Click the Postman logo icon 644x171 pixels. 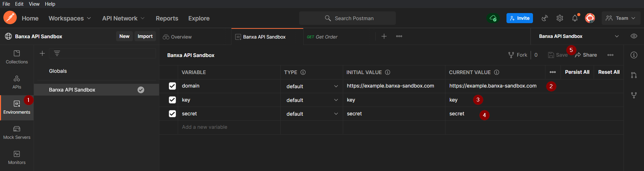pos(10,18)
